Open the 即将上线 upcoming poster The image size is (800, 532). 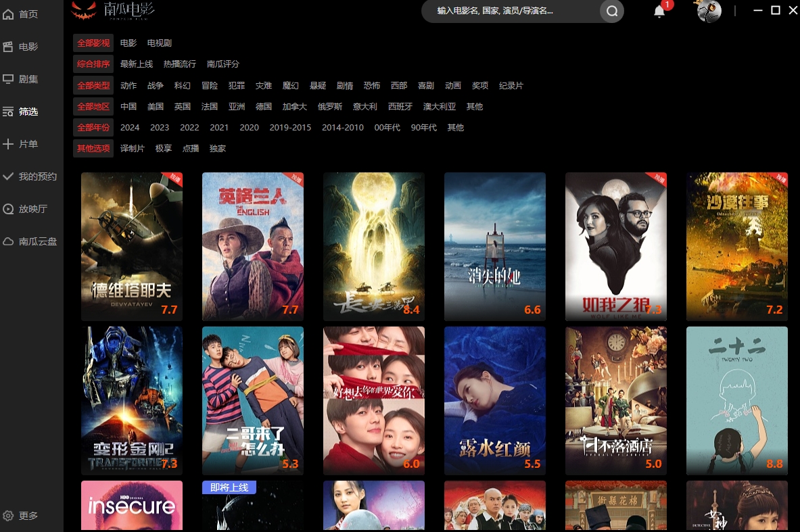252,506
